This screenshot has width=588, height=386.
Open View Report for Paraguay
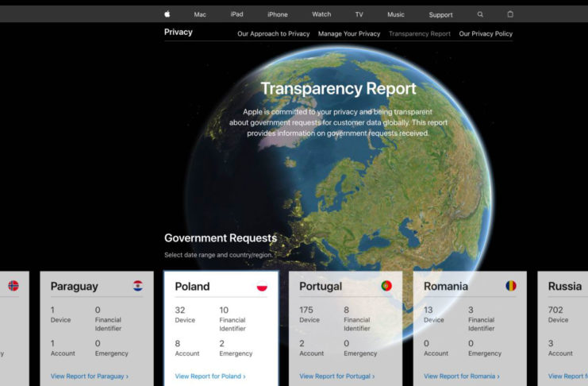pos(90,376)
